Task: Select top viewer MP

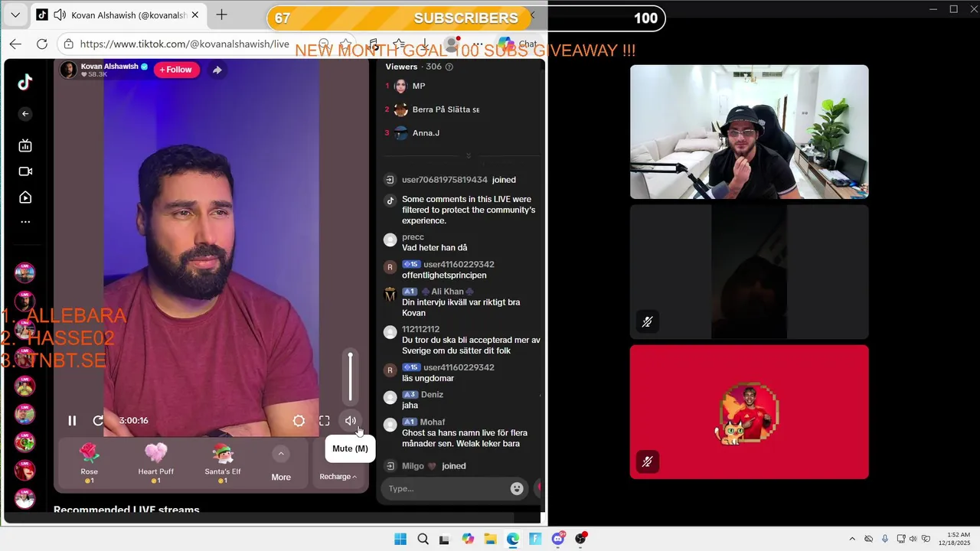Action: pos(419,86)
